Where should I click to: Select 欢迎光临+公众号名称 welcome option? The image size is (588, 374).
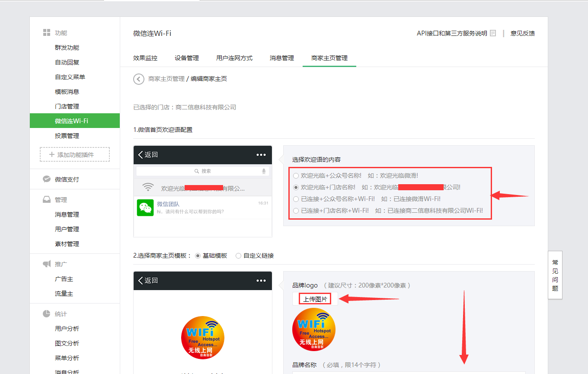[296, 176]
